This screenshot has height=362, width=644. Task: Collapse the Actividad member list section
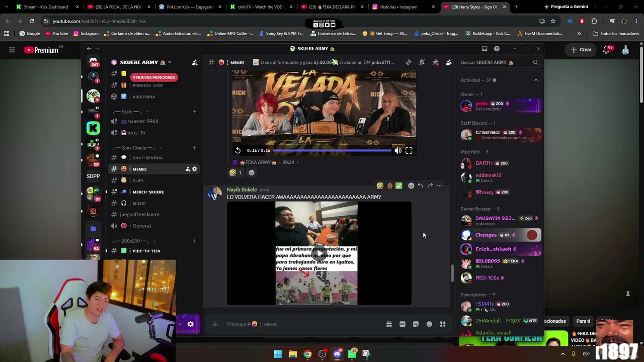click(x=536, y=80)
